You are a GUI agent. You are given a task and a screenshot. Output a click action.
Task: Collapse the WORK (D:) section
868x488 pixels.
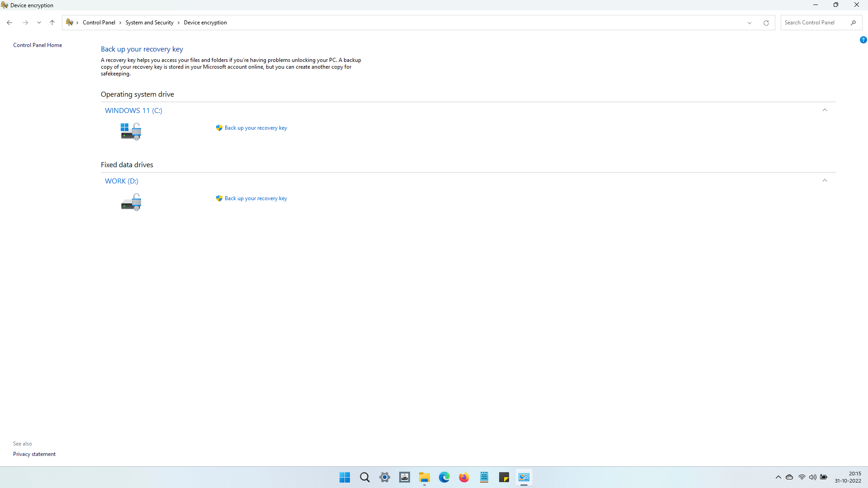(x=825, y=181)
